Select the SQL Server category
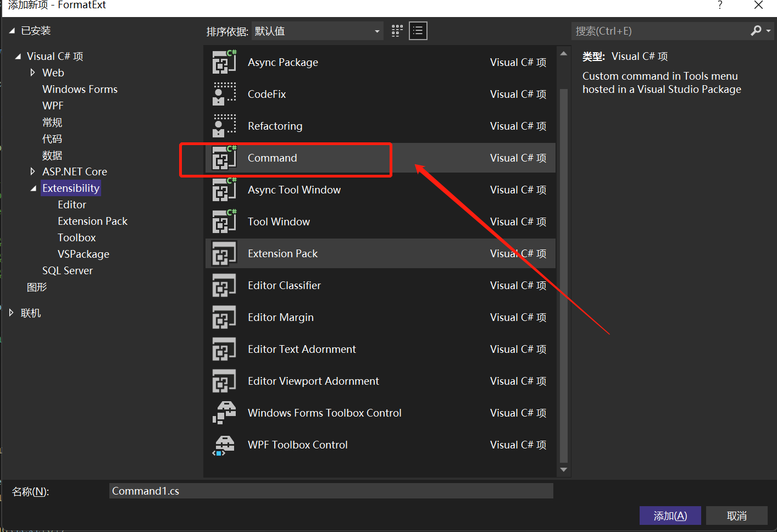The height and width of the screenshot is (532, 777). tap(68, 270)
